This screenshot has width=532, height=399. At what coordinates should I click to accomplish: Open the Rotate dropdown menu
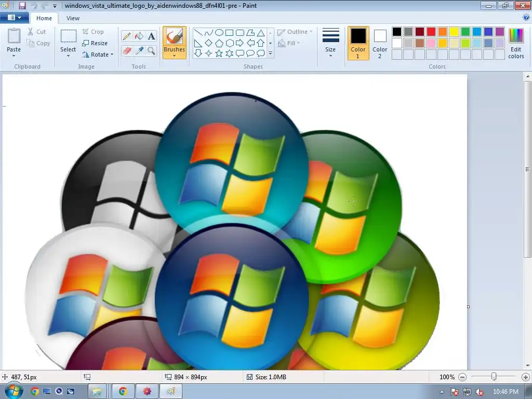click(112, 54)
